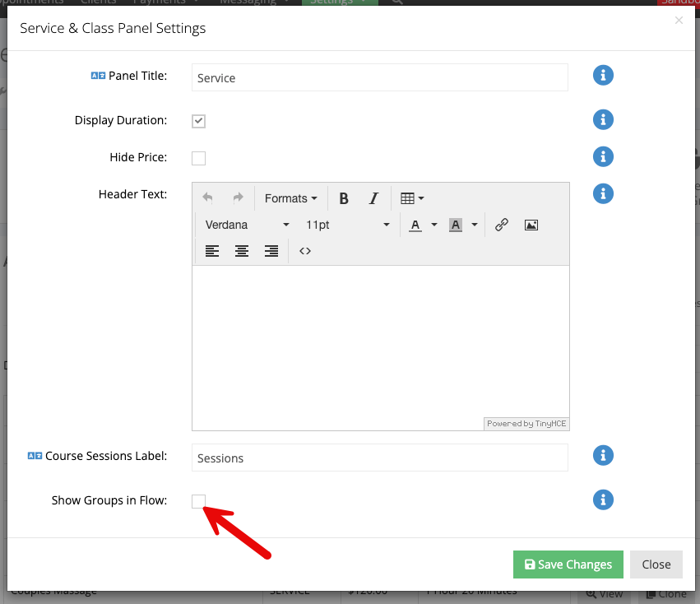Click the info icon beside Header Text
This screenshot has height=604, width=700.
[x=603, y=194]
